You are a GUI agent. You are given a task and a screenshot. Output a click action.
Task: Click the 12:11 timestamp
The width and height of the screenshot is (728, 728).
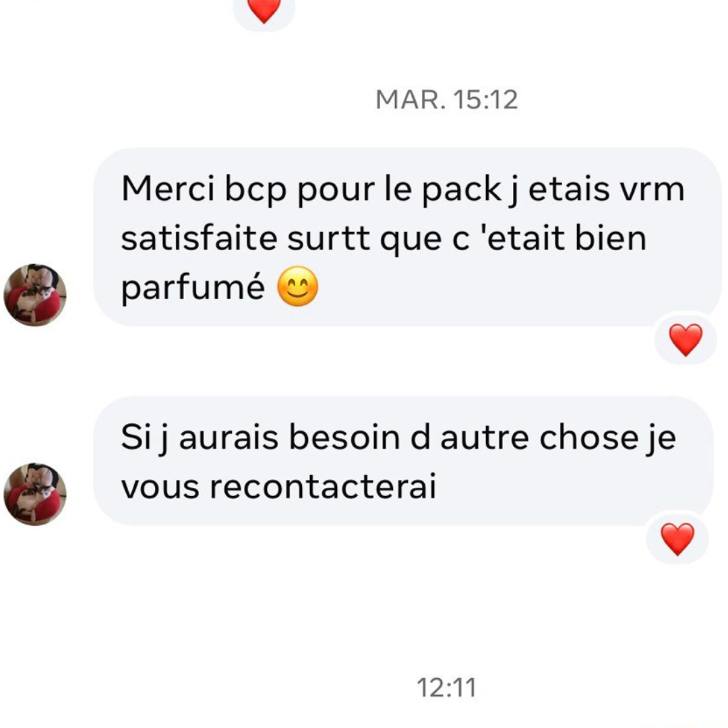(x=447, y=688)
